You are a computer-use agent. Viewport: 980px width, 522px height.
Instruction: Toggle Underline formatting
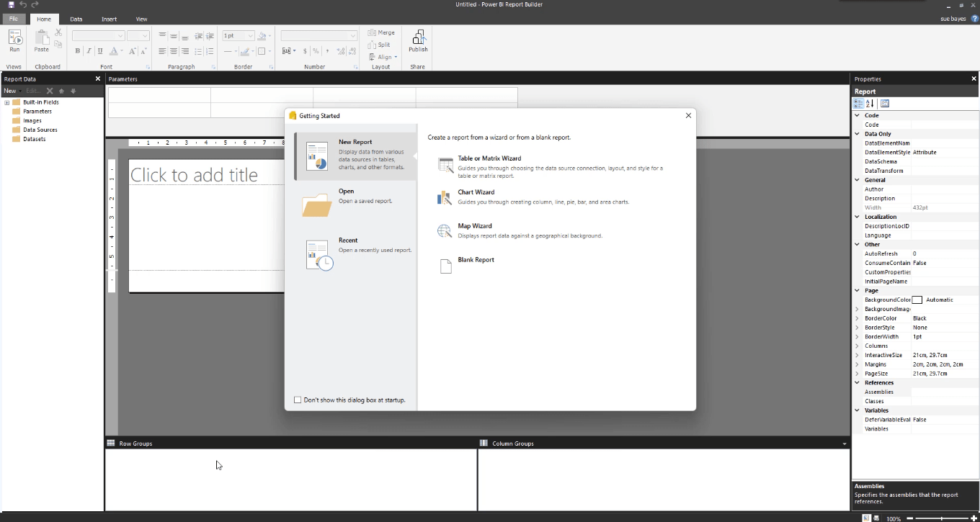point(100,51)
